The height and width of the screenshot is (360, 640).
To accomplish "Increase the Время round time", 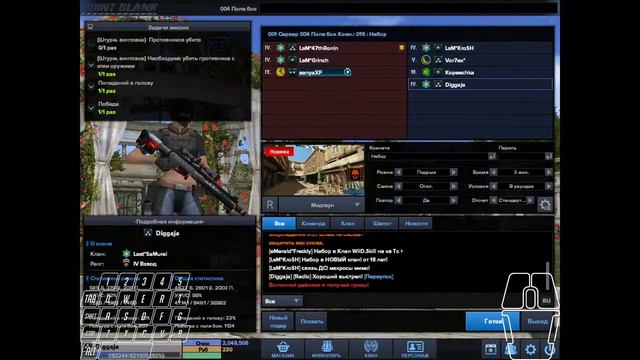I will pyautogui.click(x=549, y=172).
